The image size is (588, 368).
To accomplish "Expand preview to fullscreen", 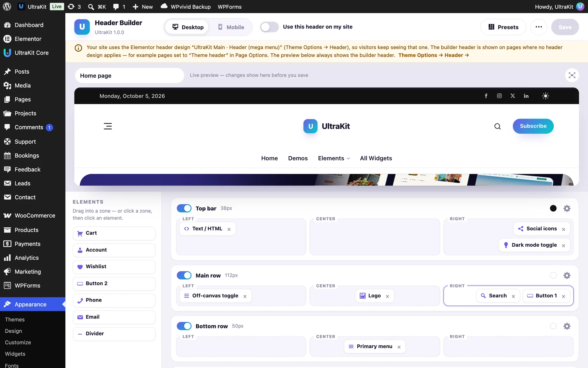I will coord(572,75).
